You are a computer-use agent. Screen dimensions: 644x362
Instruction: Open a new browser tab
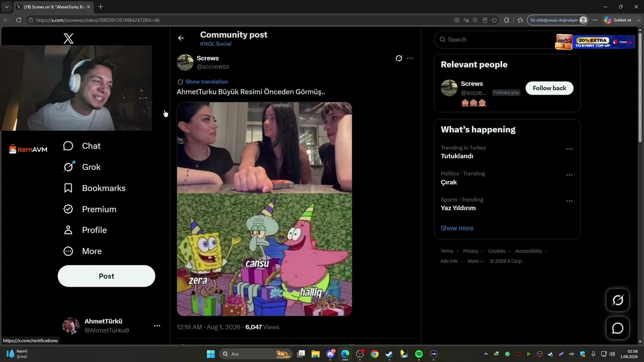point(101,7)
